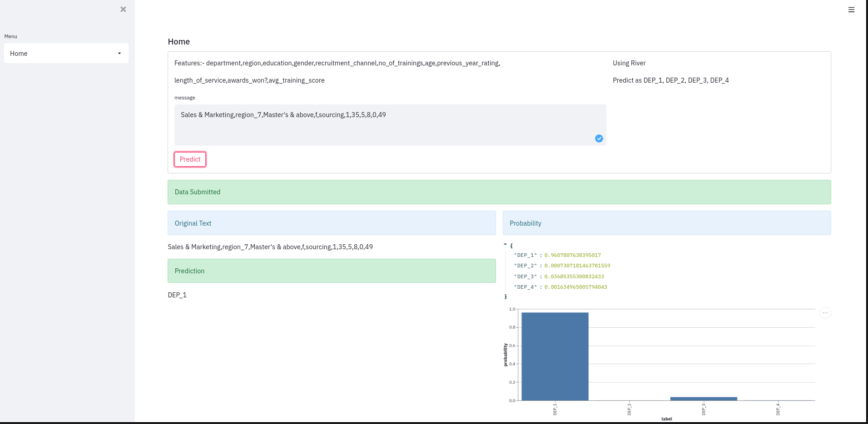Image resolution: width=868 pixels, height=424 pixels.
Task: Focus the message text area
Action: click(x=390, y=125)
